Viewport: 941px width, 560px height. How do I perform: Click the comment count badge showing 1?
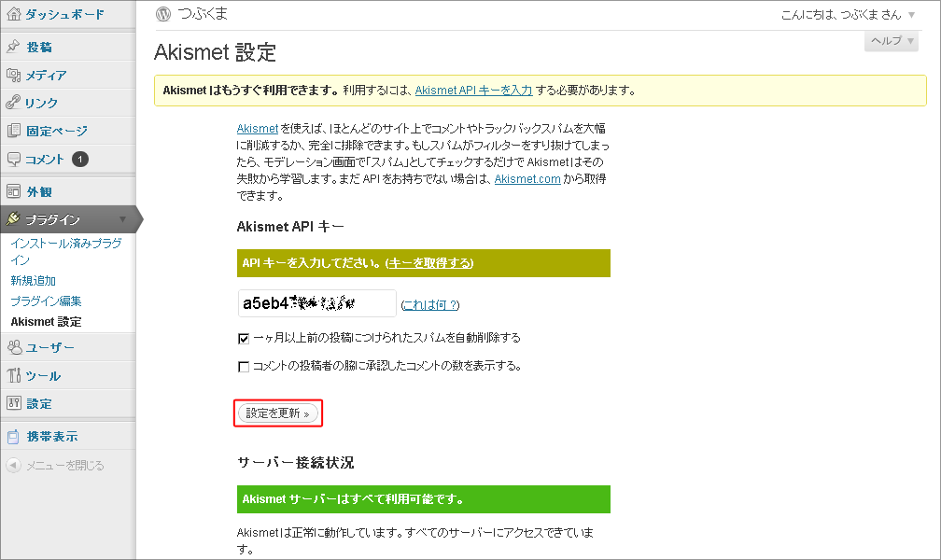tap(80, 159)
